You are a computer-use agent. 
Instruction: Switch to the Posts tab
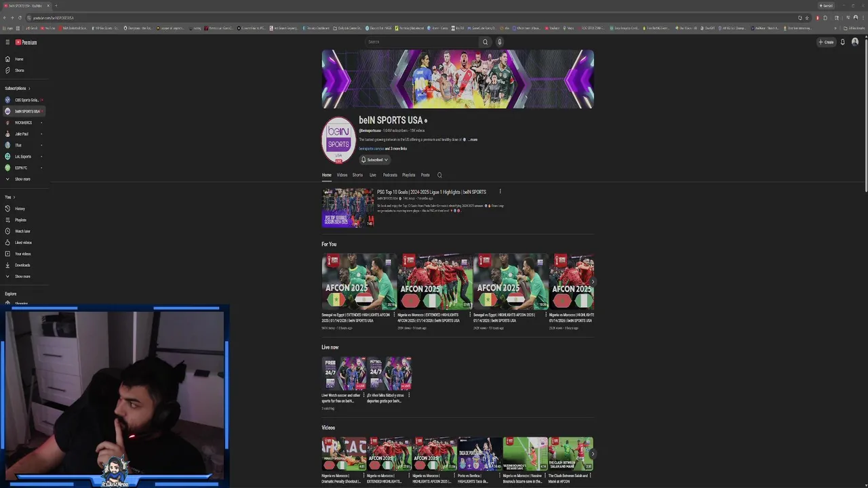[425, 175]
